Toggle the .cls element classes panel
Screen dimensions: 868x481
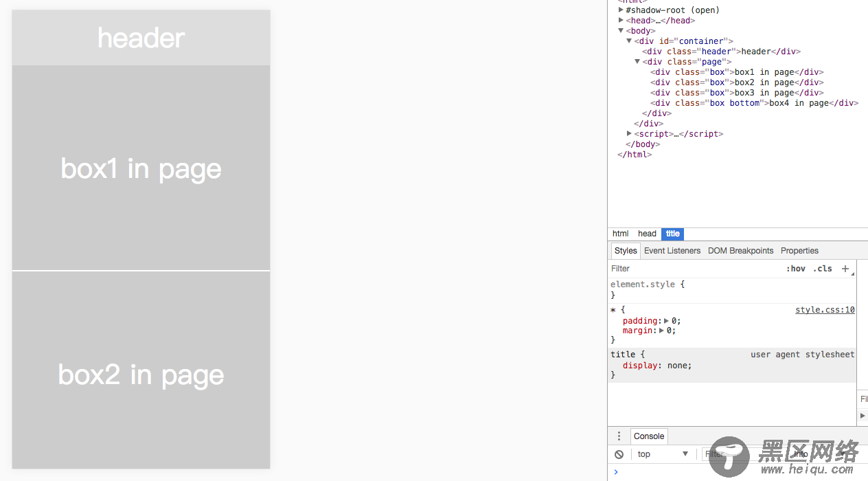823,269
